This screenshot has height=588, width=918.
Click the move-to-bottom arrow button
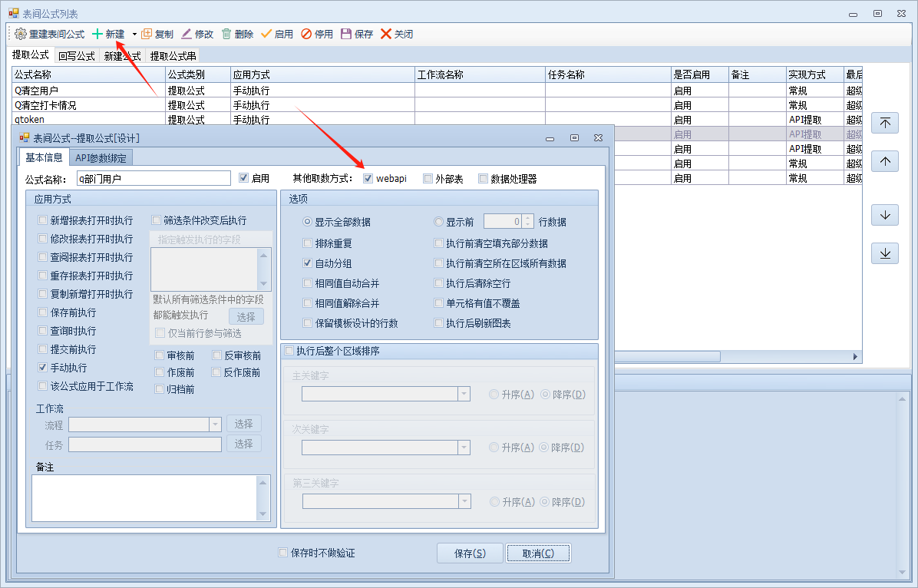click(885, 253)
